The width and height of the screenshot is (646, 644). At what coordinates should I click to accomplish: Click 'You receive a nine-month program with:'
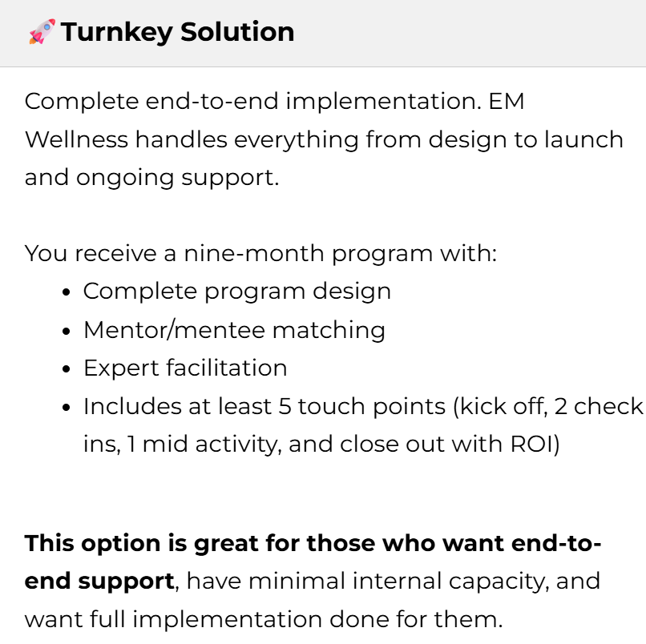(x=260, y=253)
